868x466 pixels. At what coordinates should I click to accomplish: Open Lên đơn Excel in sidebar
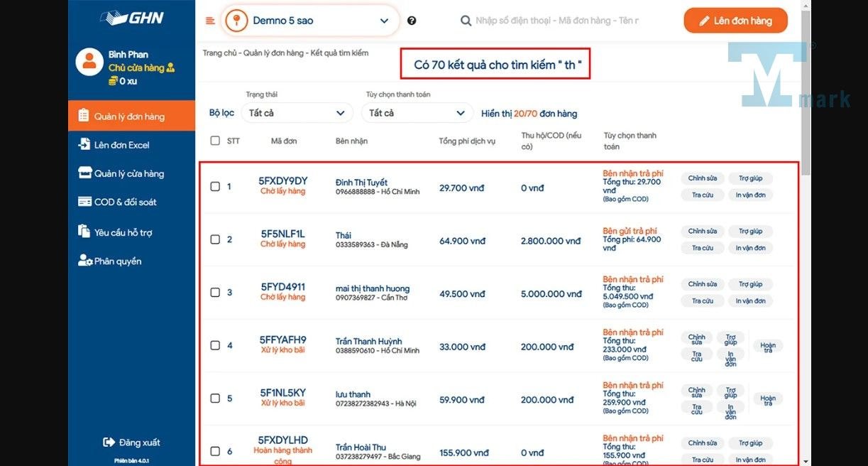coord(121,145)
